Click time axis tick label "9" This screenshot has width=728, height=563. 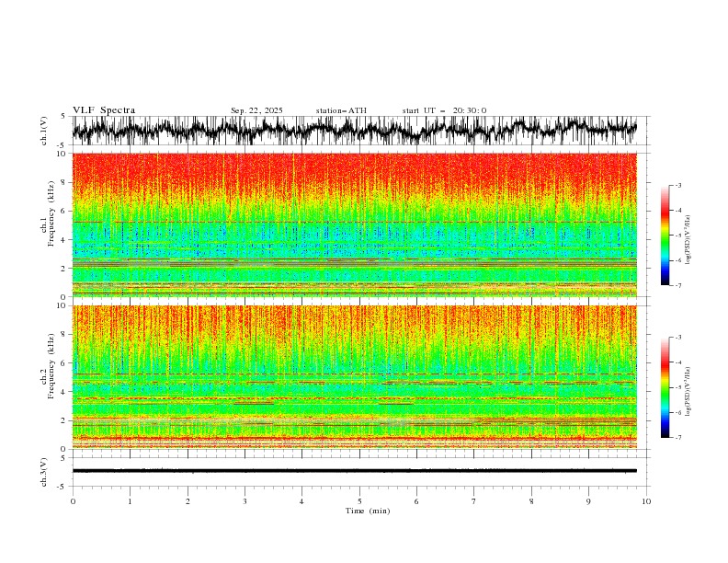pos(588,501)
